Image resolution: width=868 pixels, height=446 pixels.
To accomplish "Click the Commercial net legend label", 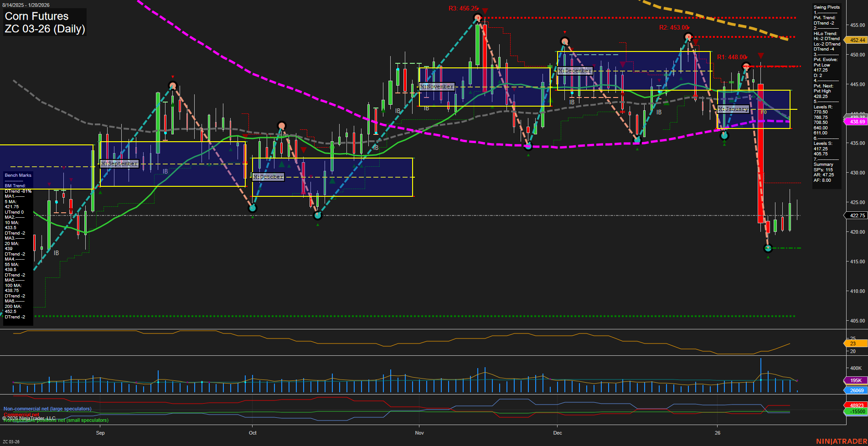I will click(21, 415).
